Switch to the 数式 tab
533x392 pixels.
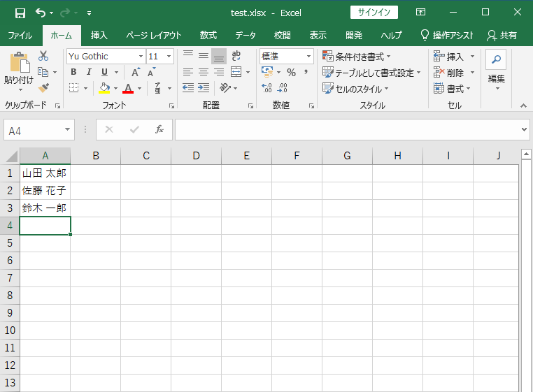(208, 36)
